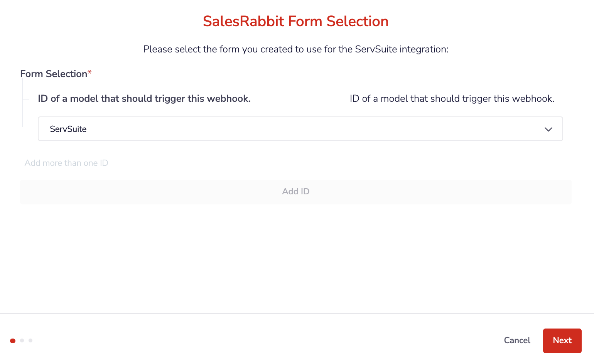Cancel the form selection dialog
This screenshot has width=594, height=364.
[x=517, y=340]
